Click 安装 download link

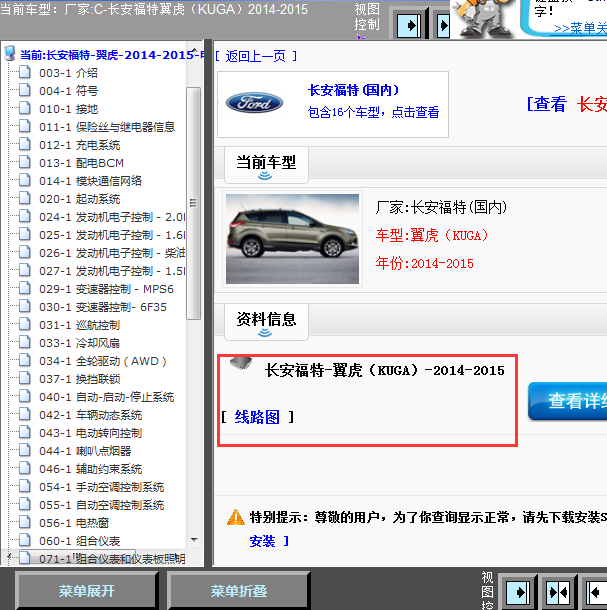(x=262, y=541)
